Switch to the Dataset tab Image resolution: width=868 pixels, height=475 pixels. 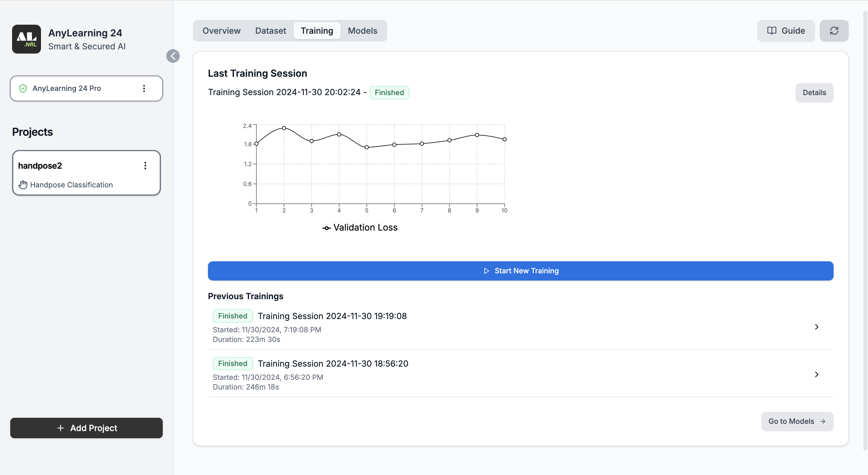[x=270, y=31]
